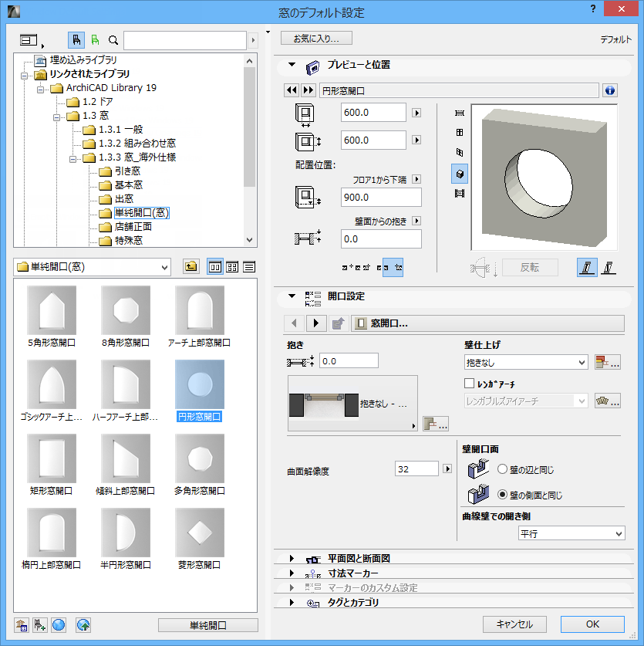
Task: Open the wall finish settings icon
Action: [607, 362]
